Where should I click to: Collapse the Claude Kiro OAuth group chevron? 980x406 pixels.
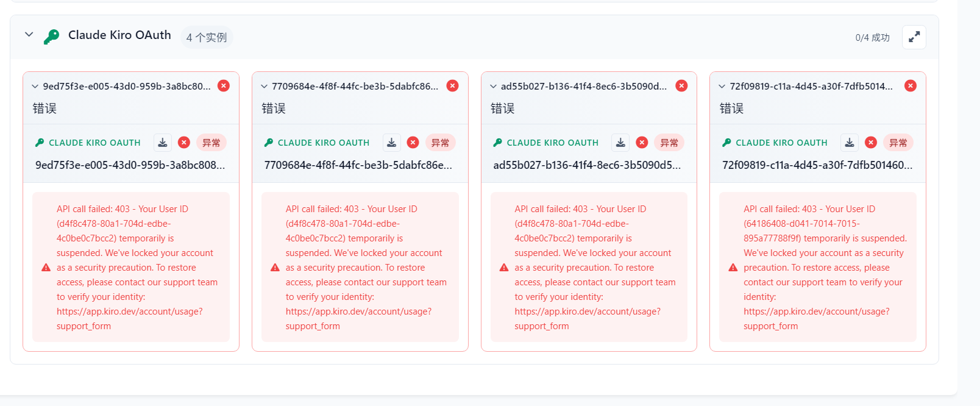tap(29, 35)
